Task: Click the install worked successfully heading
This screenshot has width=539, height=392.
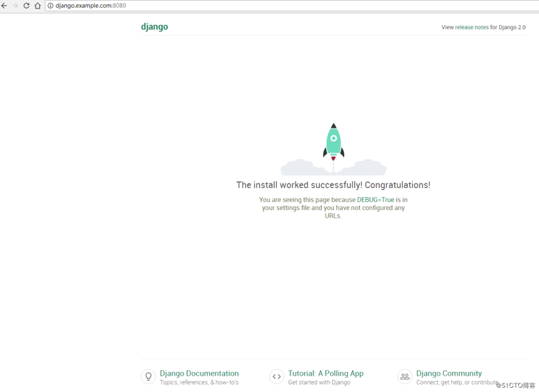Action: 333,185
